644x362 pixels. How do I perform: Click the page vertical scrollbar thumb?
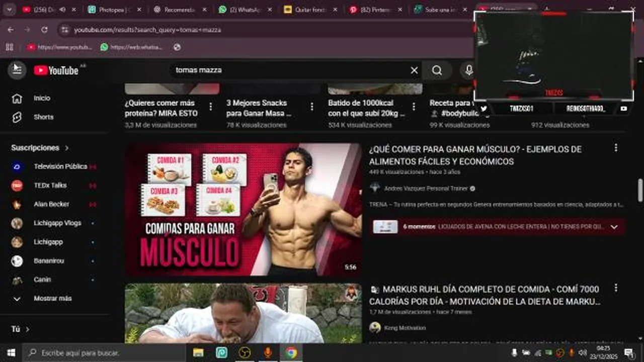click(x=640, y=190)
